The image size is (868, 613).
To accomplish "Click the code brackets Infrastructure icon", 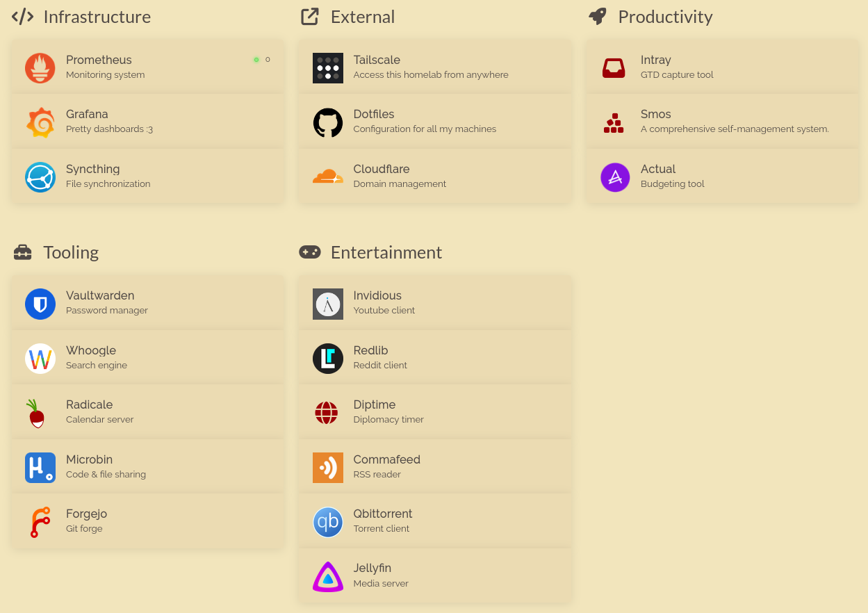I will 23,17.
